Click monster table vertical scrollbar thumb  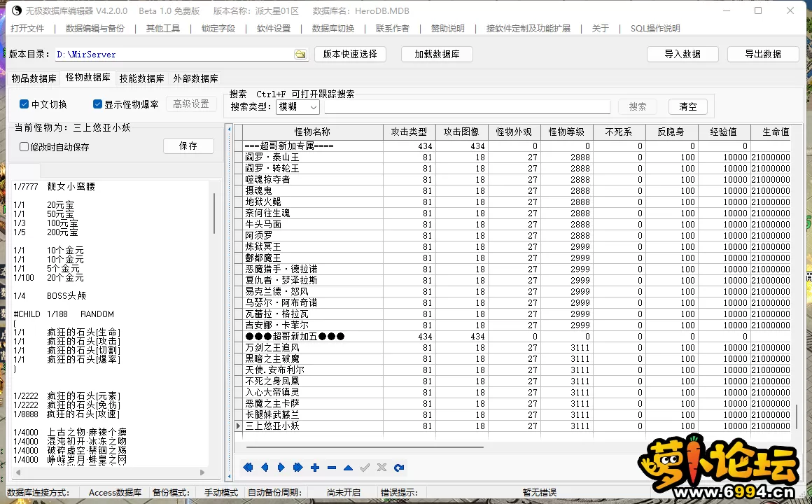coord(797,416)
